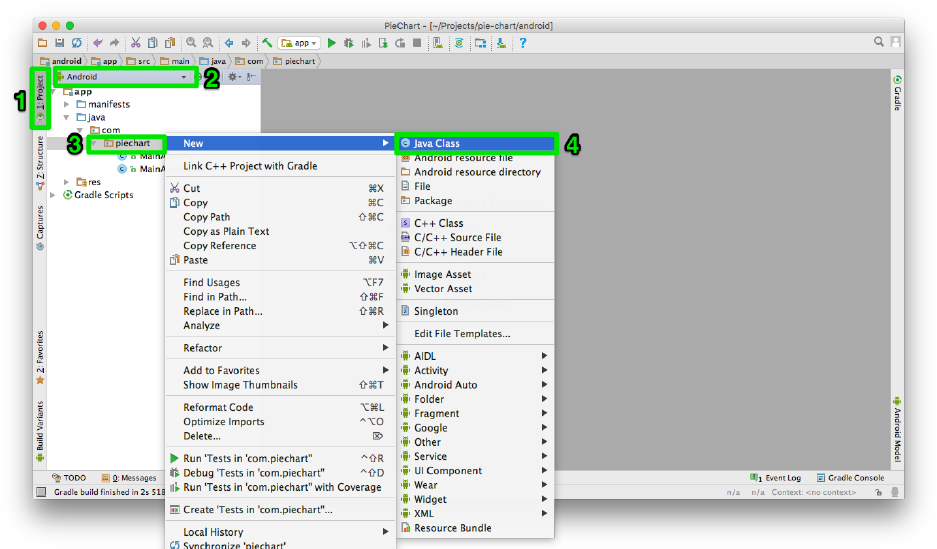Click the piechart breadcrumb
The image size is (937, 549).
click(294, 61)
